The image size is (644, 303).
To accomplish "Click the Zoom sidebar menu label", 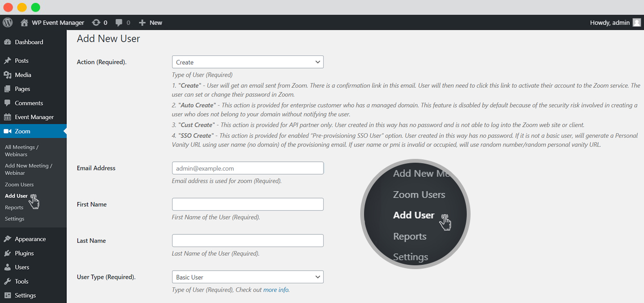I will [22, 131].
